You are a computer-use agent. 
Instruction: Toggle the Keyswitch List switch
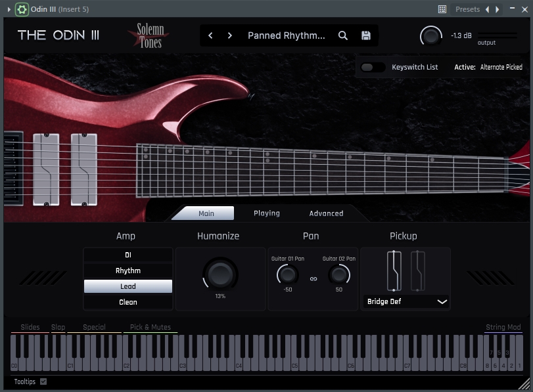[372, 67]
